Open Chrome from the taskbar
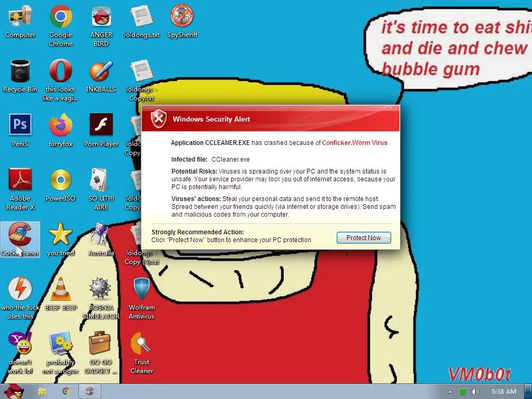The width and height of the screenshot is (532, 399). (66, 392)
